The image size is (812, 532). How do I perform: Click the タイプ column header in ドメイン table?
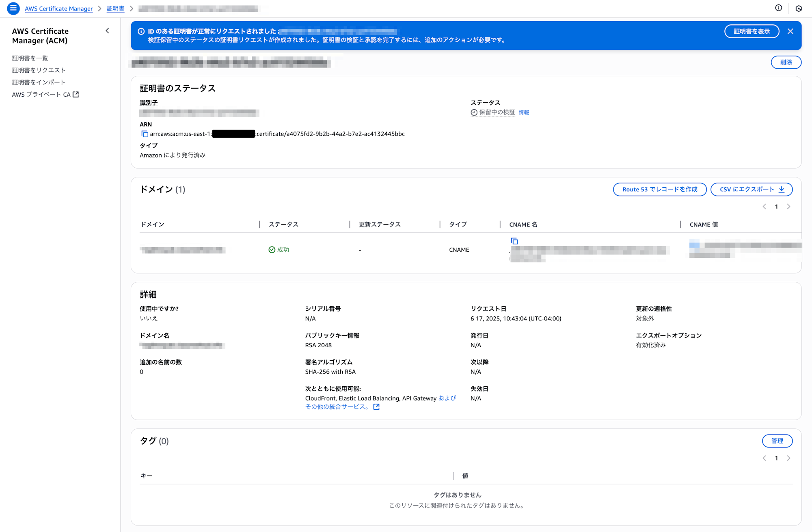point(458,225)
